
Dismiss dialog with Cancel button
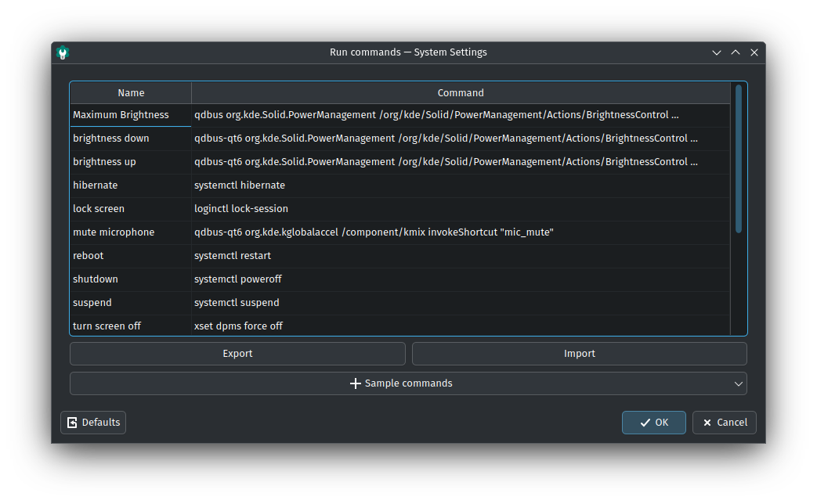[725, 423]
